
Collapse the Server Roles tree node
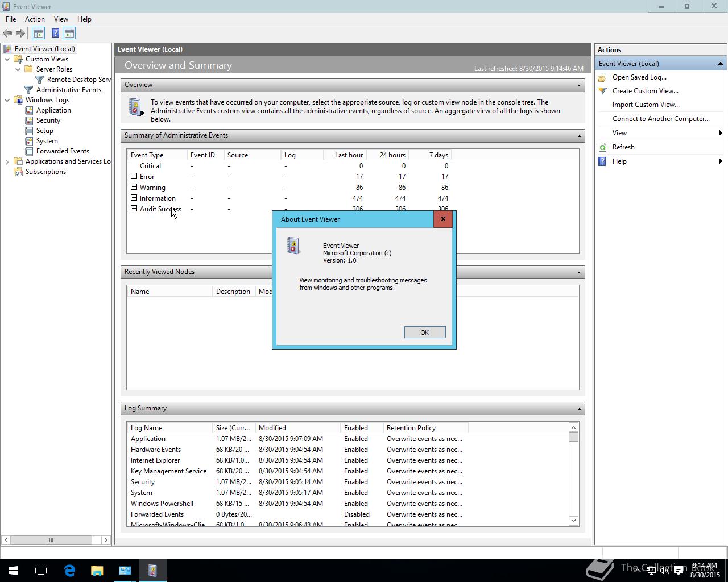coord(18,69)
